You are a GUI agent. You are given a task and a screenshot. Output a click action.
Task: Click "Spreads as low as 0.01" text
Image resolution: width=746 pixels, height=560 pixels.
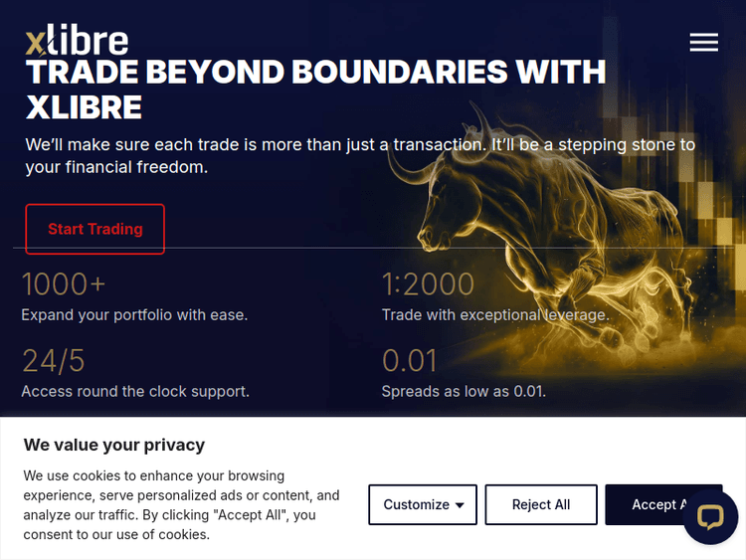464,391
